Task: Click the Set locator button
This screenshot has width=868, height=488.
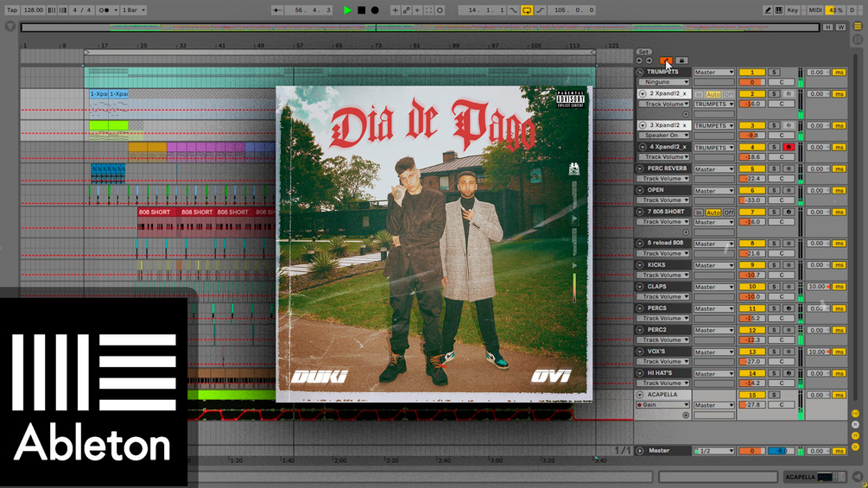Action: pos(643,52)
